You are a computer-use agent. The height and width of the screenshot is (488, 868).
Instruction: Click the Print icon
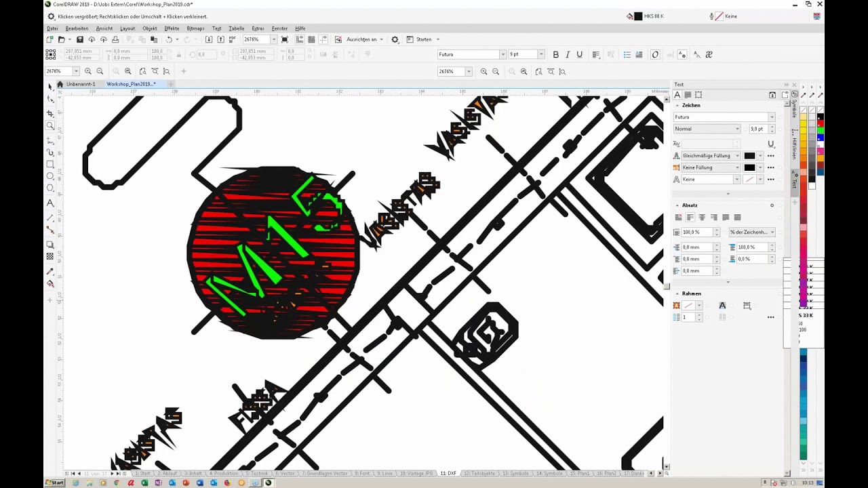pyautogui.click(x=115, y=39)
